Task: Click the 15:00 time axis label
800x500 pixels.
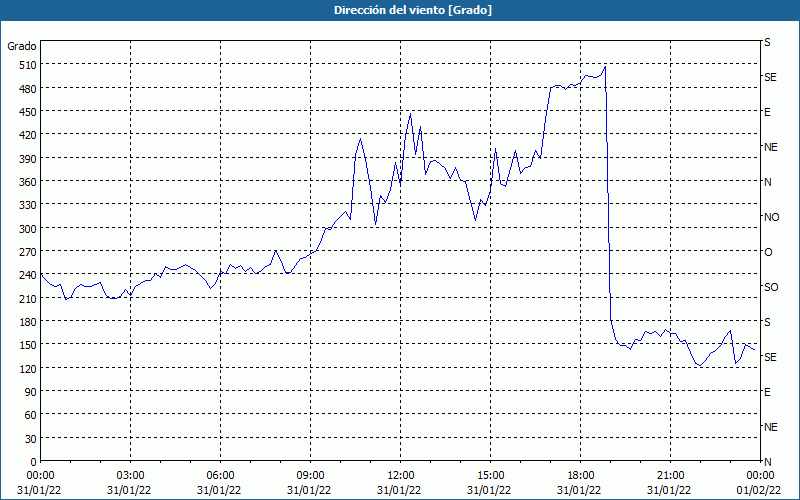Action: coord(490,476)
